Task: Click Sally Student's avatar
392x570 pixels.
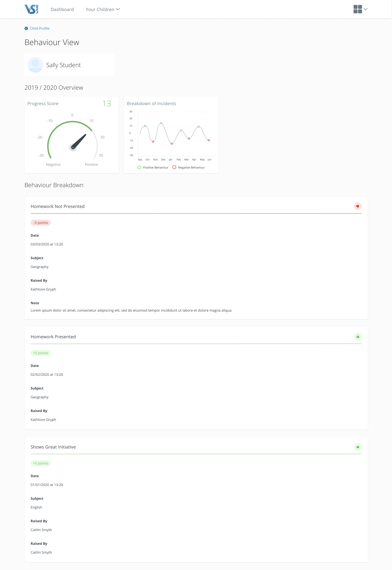Action: point(35,65)
